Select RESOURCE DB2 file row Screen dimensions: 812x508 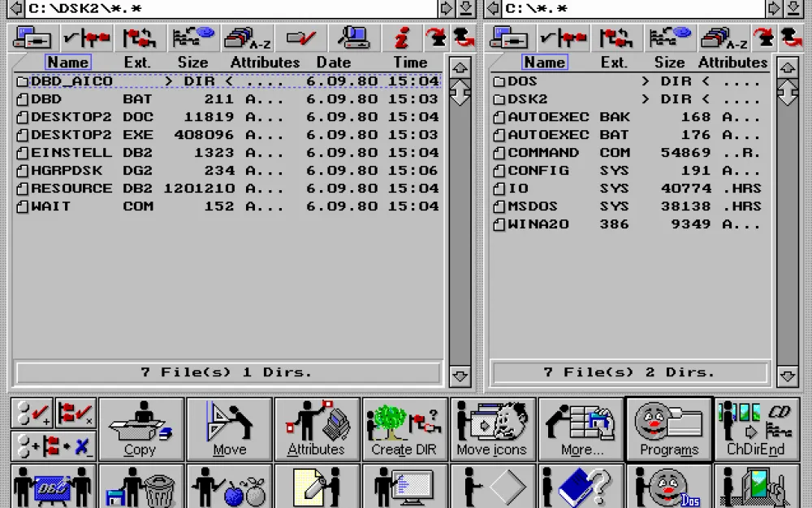click(x=228, y=189)
